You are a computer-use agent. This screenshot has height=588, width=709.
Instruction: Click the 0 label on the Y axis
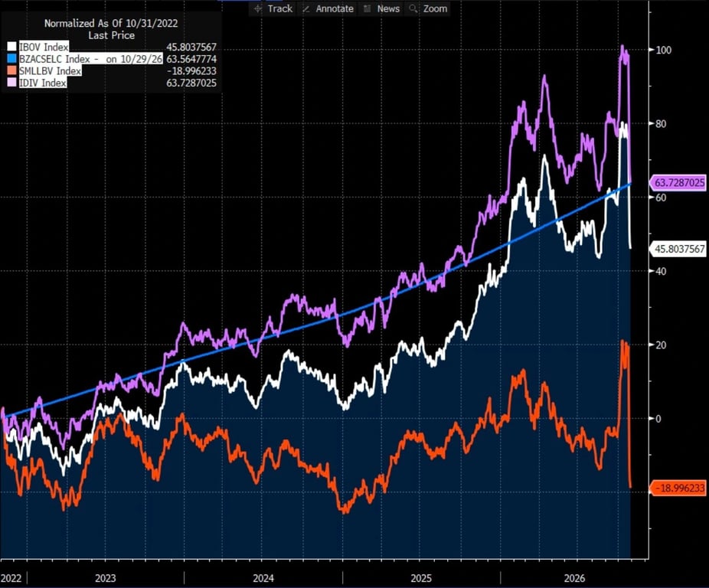tap(658, 418)
